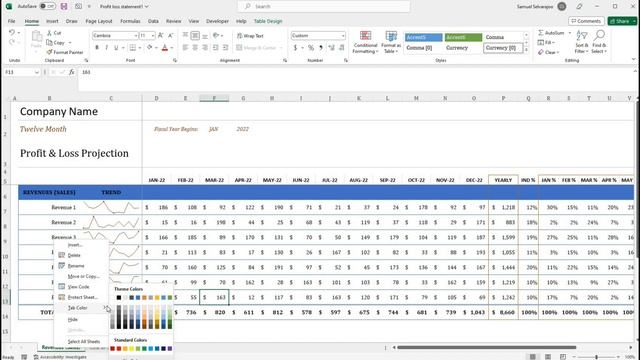Apply the blue Accent cell style
The width and height of the screenshot is (640, 360).
pos(423,37)
